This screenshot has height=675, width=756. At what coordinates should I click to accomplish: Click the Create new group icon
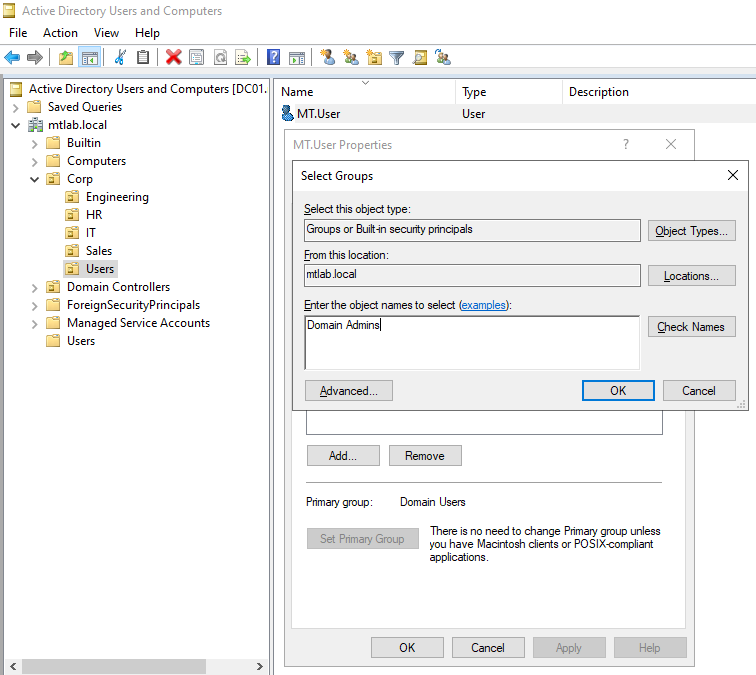click(351, 58)
